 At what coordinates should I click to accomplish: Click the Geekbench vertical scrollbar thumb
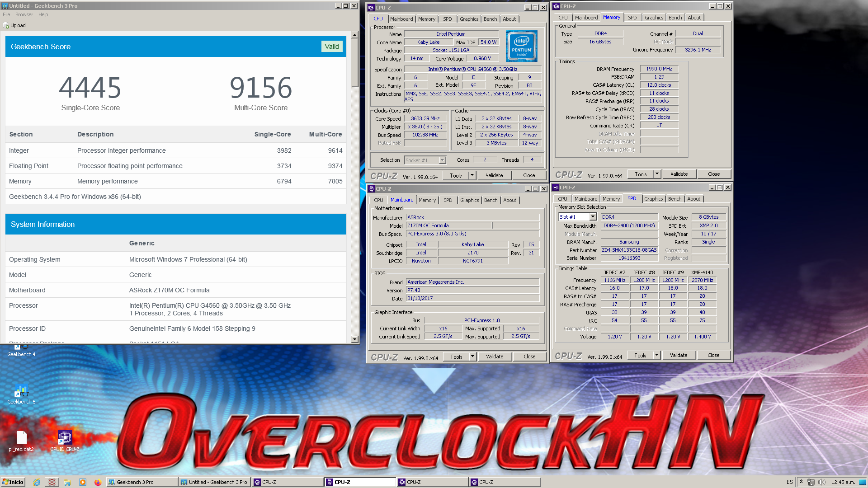(x=354, y=62)
